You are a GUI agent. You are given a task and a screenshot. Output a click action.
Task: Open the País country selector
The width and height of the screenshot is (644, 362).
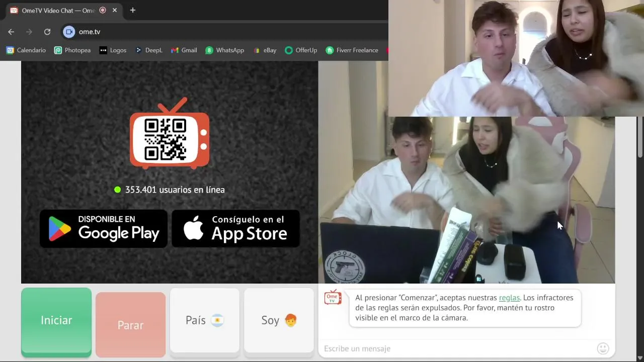tap(205, 321)
